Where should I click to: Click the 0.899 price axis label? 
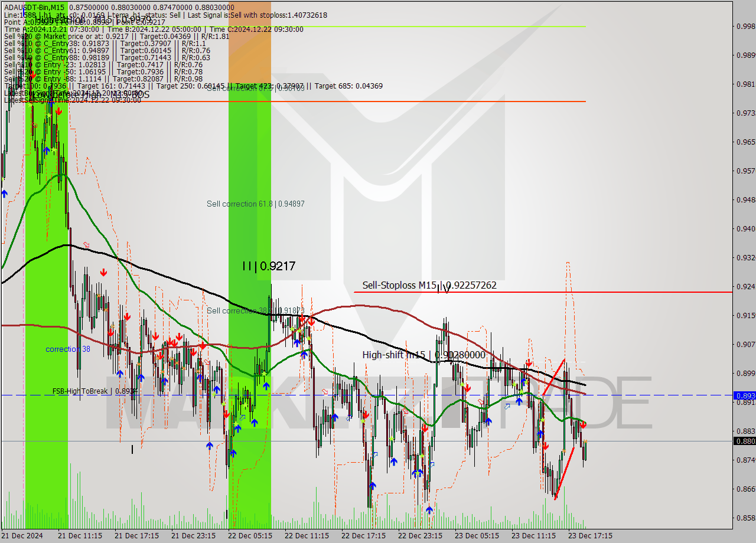[x=745, y=373]
